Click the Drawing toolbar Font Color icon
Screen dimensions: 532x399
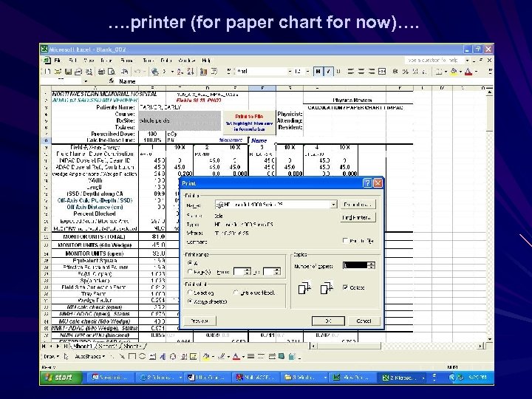[x=236, y=356]
